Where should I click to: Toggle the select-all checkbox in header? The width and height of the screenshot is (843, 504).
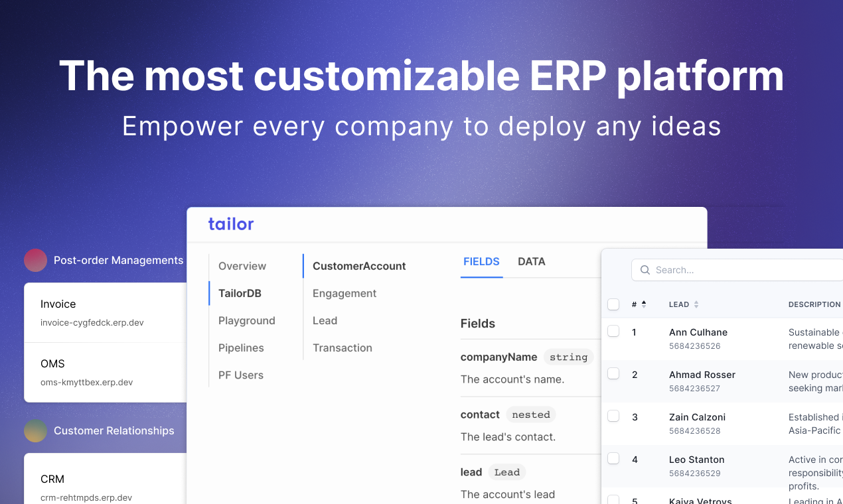pos(613,304)
